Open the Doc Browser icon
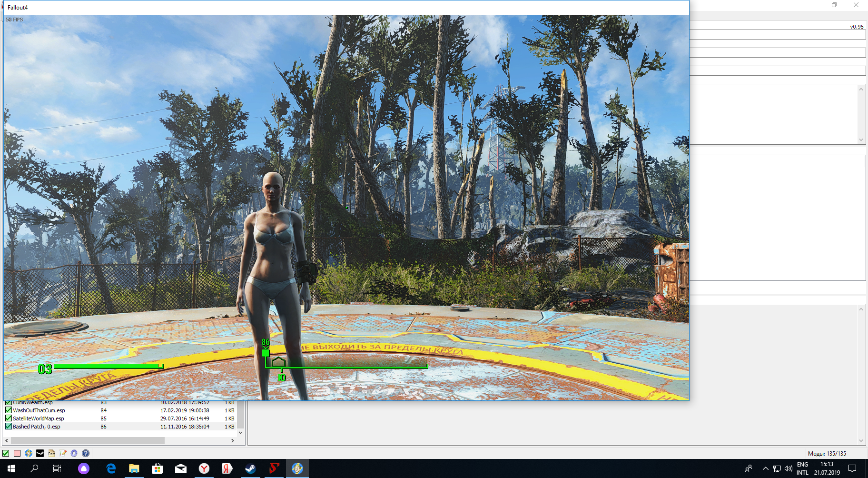868x478 pixels. coord(51,453)
